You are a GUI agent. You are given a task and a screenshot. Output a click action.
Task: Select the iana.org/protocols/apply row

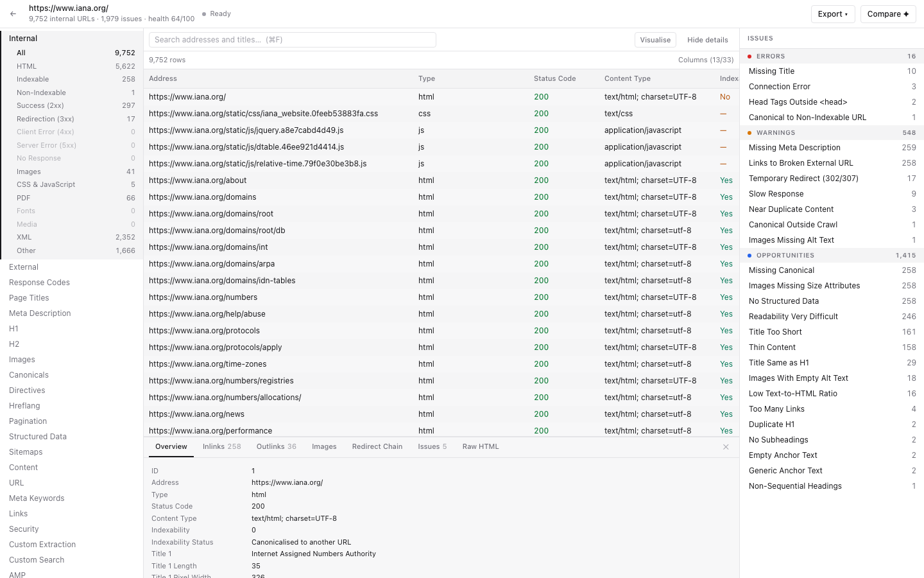coord(441,347)
